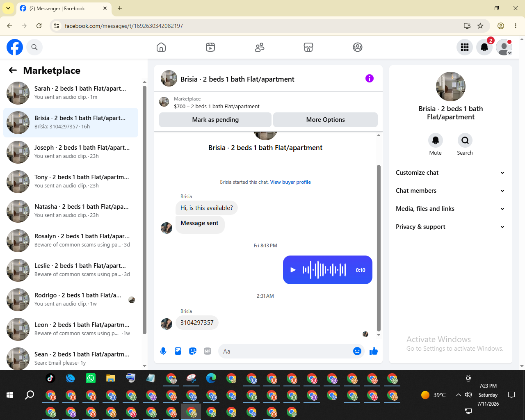Open Tony's conversation
The width and height of the screenshot is (525, 420).
click(71, 182)
